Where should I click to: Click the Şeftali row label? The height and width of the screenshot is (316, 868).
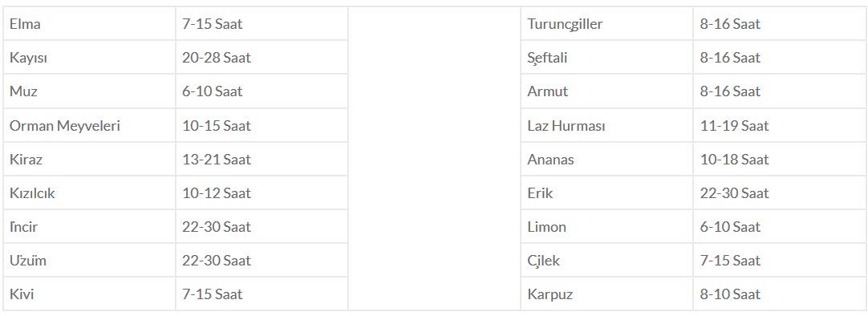pos(606,58)
